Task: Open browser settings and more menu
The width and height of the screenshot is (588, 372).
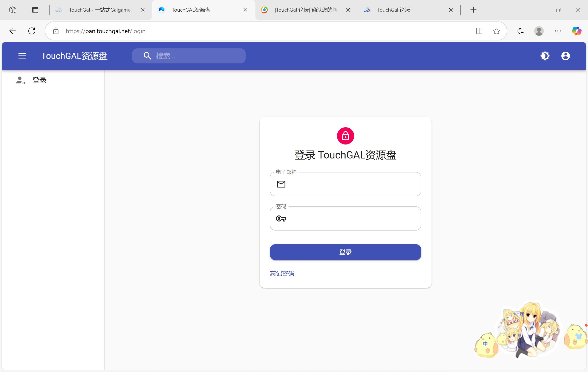Action: 558,31
